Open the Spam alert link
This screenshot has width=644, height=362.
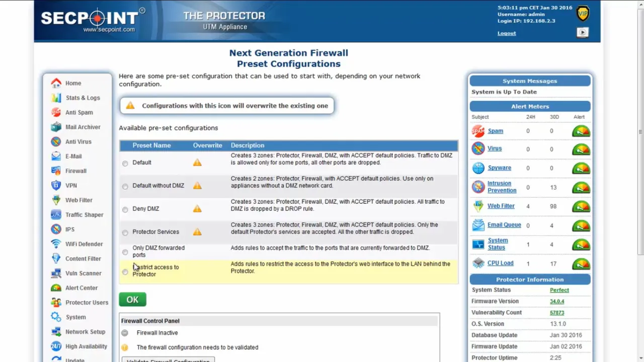tap(496, 131)
